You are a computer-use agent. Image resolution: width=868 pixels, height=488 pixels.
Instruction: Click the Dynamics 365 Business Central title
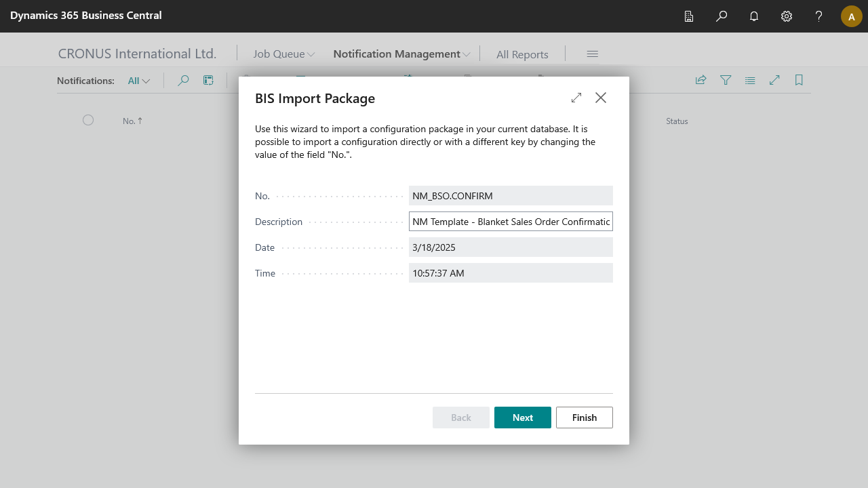click(86, 16)
